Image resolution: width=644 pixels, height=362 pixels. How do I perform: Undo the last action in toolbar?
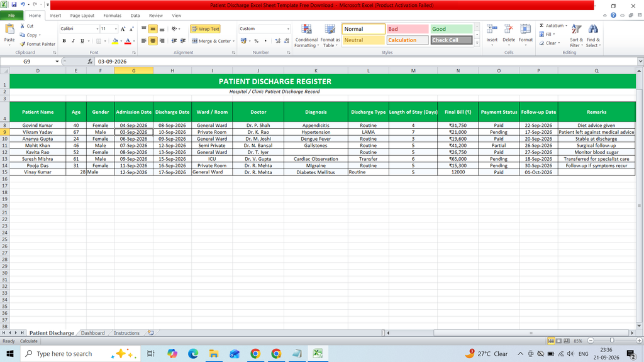[x=23, y=4]
